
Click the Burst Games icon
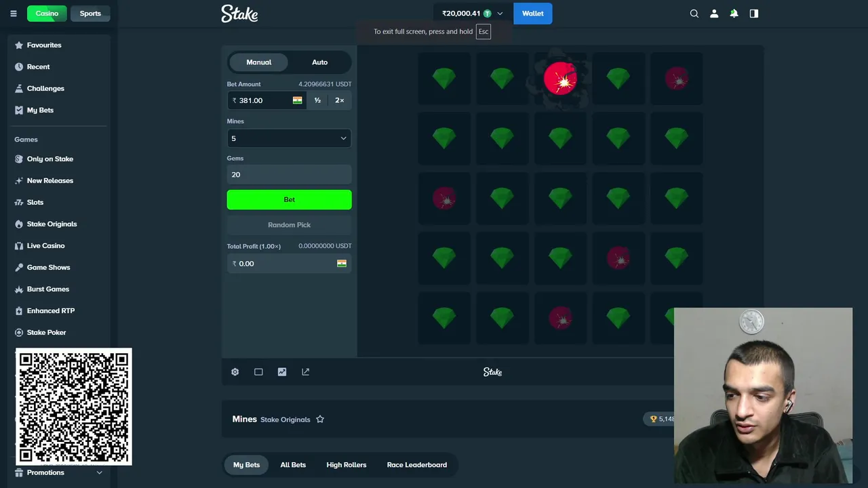[x=19, y=289]
